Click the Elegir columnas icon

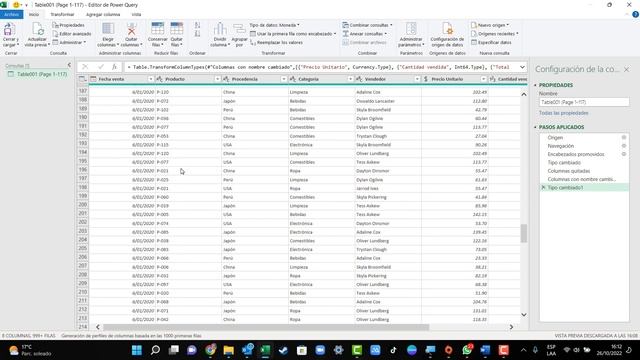[x=108, y=29]
